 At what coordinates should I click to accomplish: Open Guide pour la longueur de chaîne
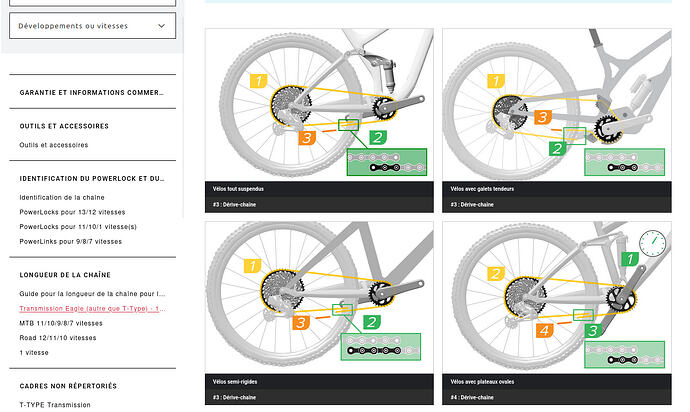[92, 294]
